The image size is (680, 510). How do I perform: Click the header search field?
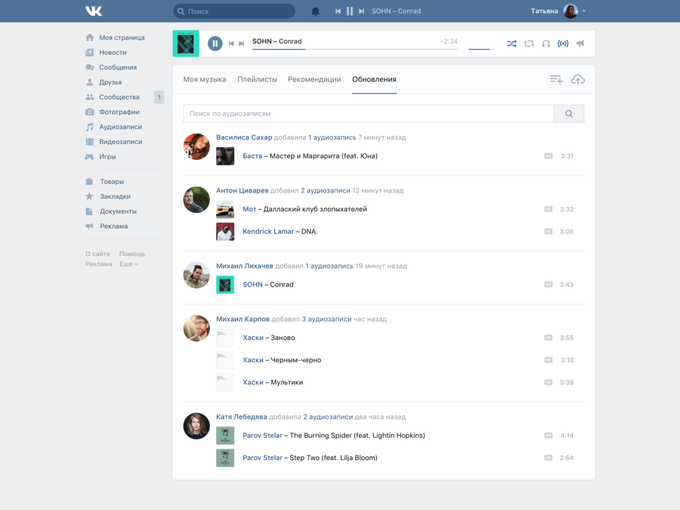click(x=234, y=11)
